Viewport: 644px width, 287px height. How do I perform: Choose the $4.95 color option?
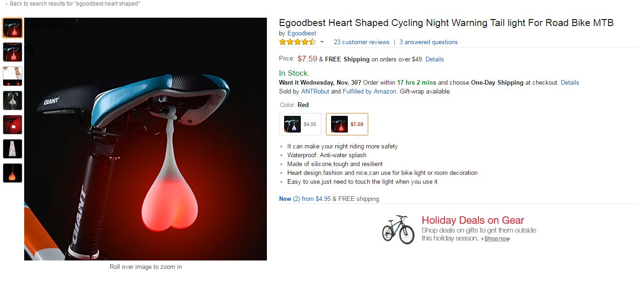pyautogui.click(x=300, y=124)
